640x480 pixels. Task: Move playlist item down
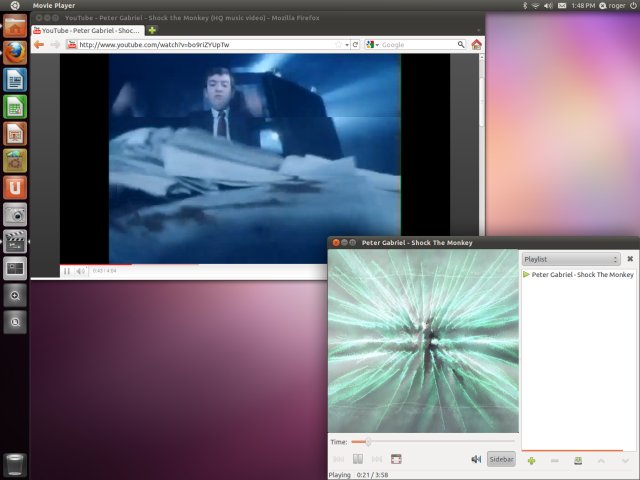625,461
